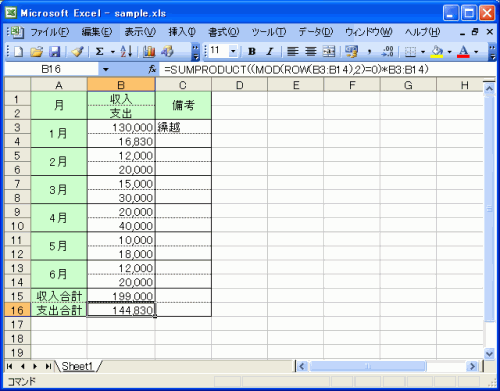
Task: Save the workbook with the floppy disk icon
Action: 55,52
